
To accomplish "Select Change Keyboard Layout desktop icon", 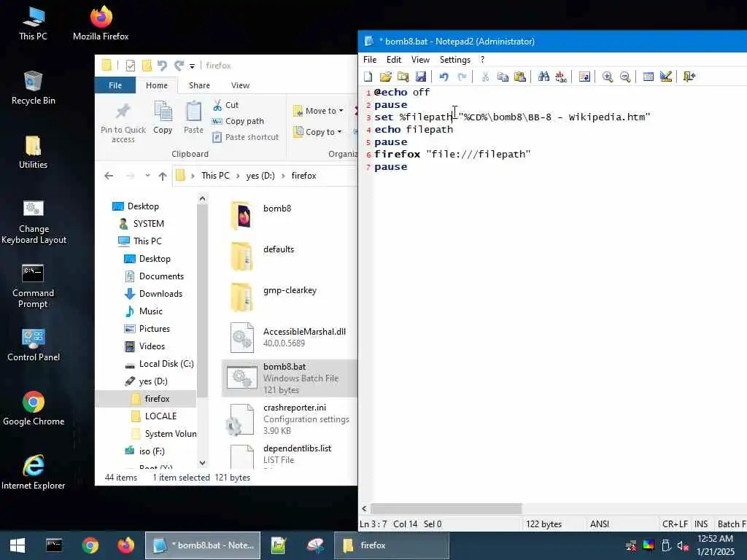I will point(34,222).
